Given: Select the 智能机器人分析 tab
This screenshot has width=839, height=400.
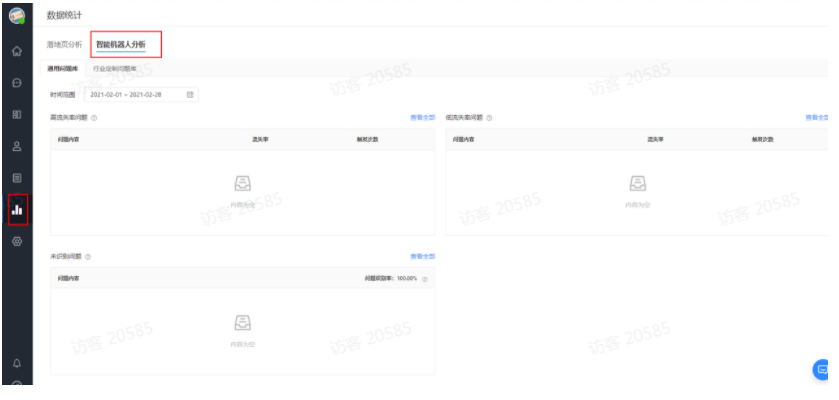Looking at the screenshot, I should pyautogui.click(x=120, y=45).
